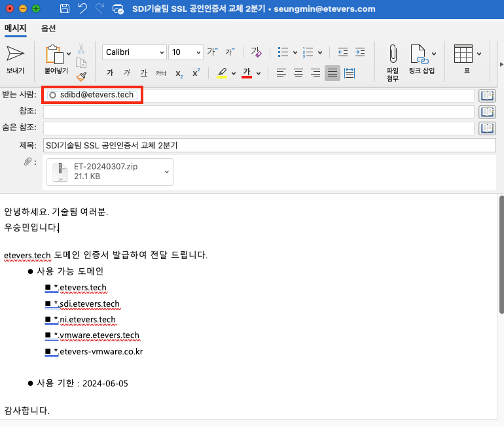Click the 제목 subject input field
This screenshot has height=427, width=504.
pyautogui.click(x=270, y=145)
